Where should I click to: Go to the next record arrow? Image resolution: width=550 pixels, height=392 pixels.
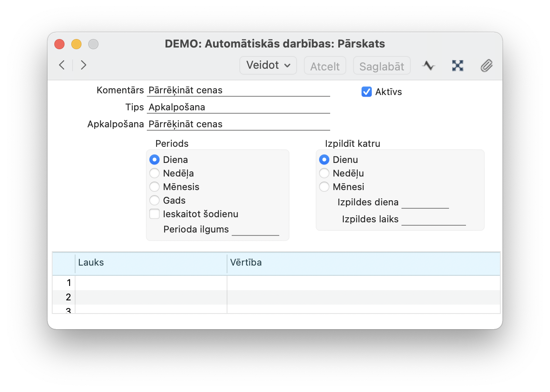click(84, 65)
